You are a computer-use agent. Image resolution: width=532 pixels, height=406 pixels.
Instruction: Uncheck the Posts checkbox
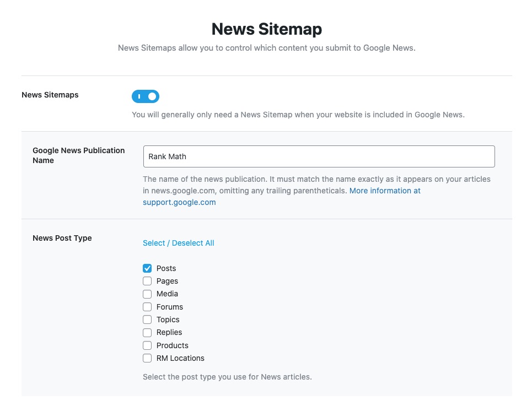[147, 268]
